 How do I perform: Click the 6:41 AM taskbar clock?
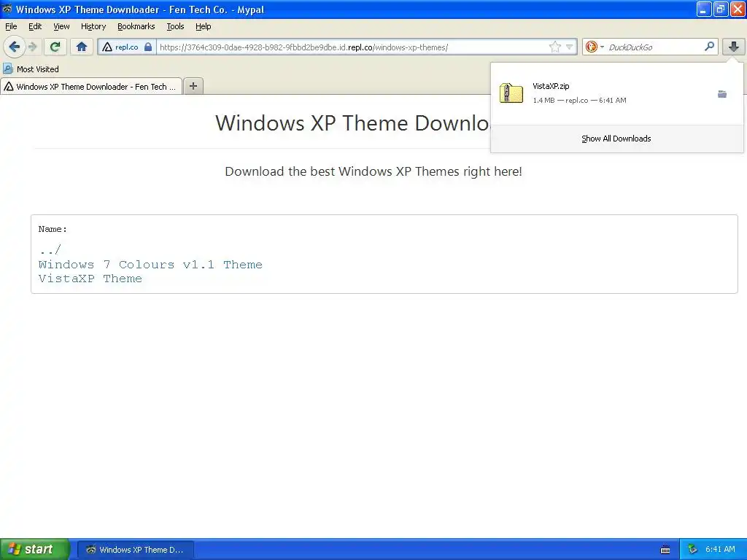pos(720,549)
